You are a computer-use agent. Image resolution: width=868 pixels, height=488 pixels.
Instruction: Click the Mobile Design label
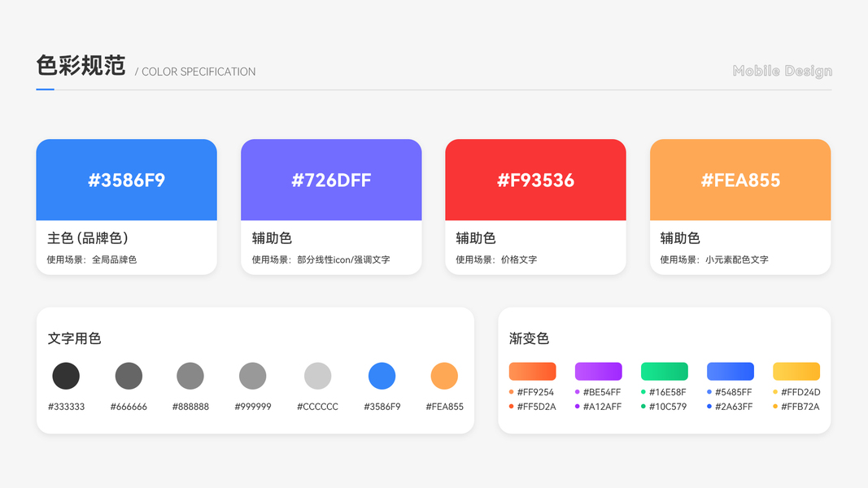[x=783, y=71]
